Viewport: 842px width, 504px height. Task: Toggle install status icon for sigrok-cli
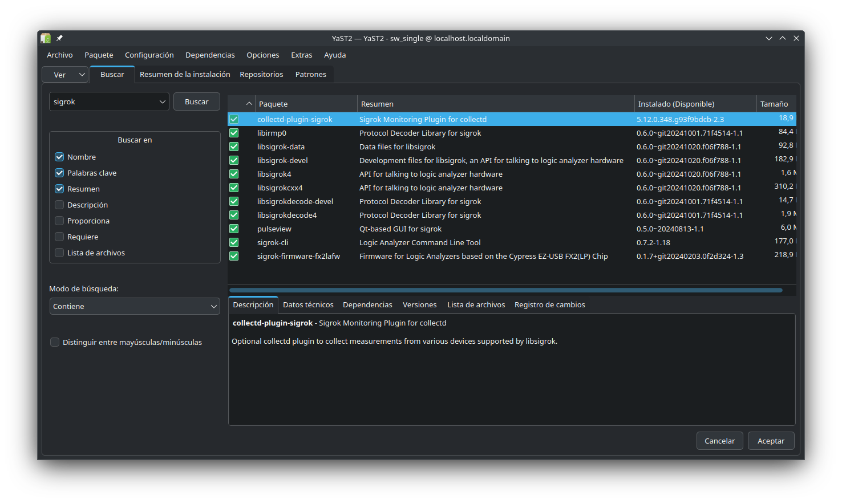click(234, 242)
